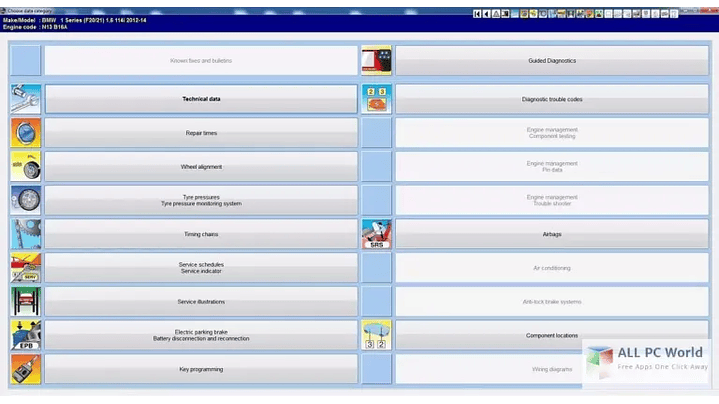The width and height of the screenshot is (719, 404).
Task: Click the Component locations icon
Action: coord(376,335)
